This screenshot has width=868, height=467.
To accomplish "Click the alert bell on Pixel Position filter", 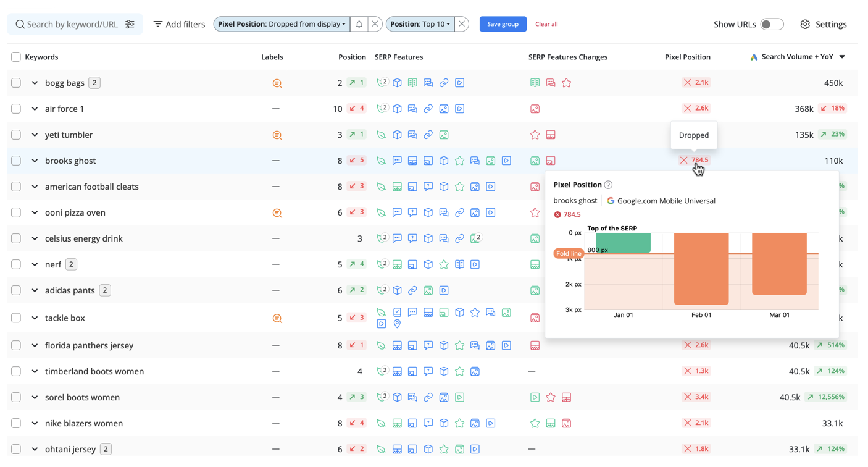I will click(359, 24).
